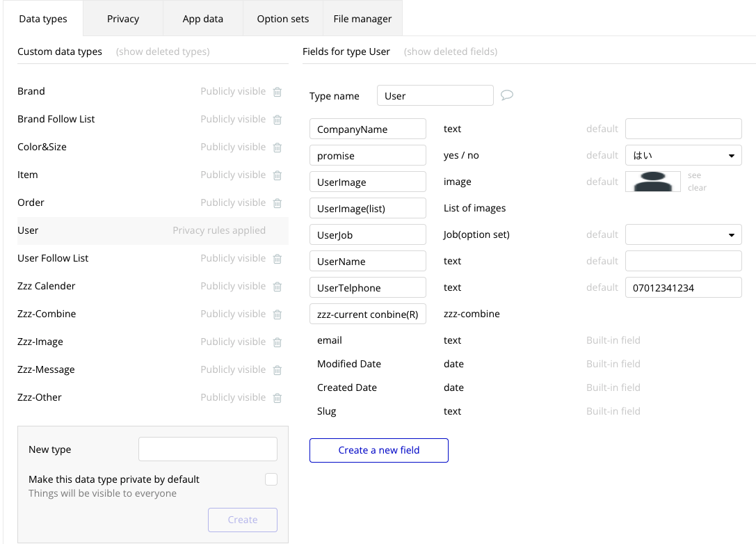This screenshot has width=756, height=544.
Task: Click Create a new field button
Action: tap(379, 450)
